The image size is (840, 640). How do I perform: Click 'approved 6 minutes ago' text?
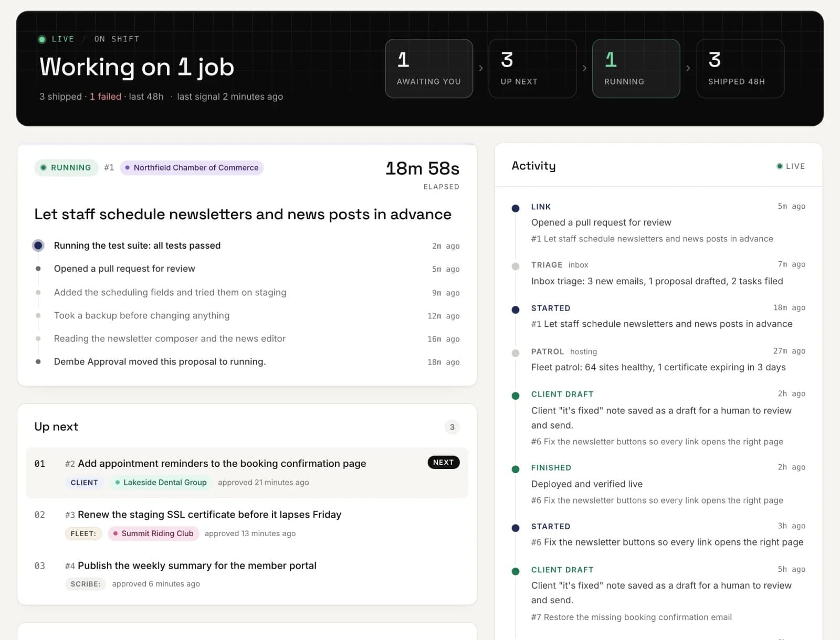156,584
